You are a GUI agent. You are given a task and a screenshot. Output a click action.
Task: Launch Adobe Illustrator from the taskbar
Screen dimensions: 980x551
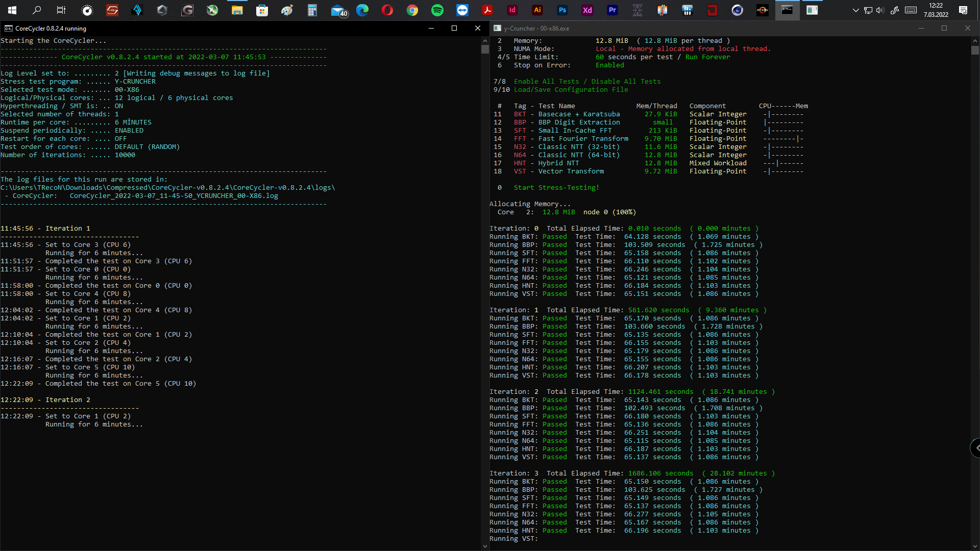click(537, 10)
